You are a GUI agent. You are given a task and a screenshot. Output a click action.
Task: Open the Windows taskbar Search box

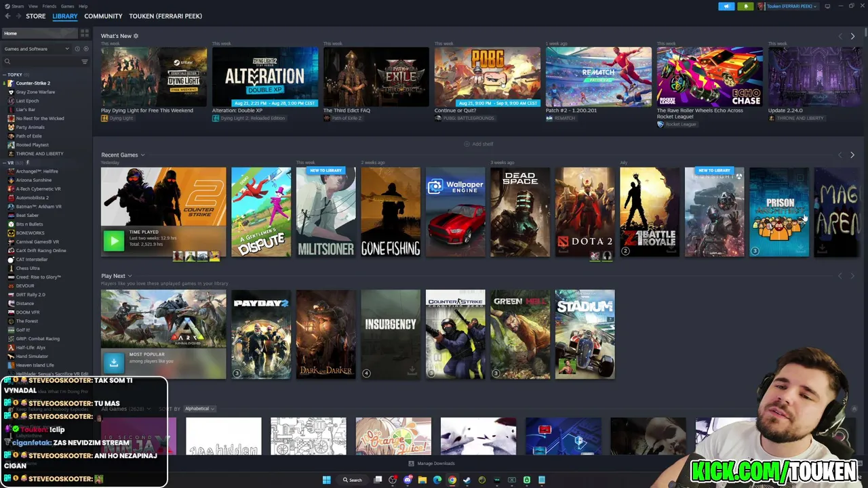tap(353, 480)
